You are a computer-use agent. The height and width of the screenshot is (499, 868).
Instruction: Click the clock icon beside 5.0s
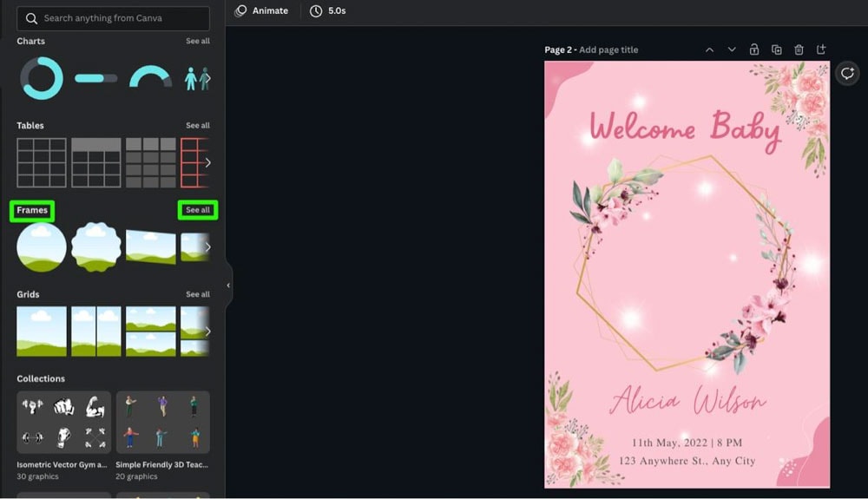316,11
